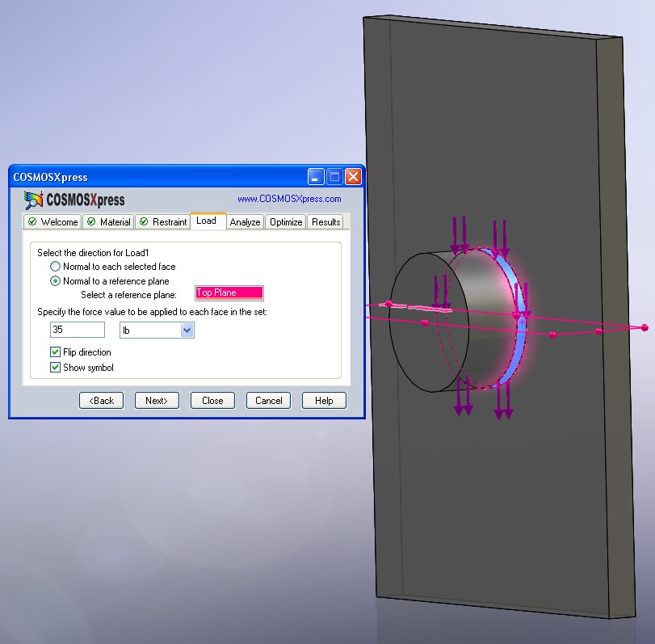
Task: Click the Back button
Action: (x=102, y=400)
